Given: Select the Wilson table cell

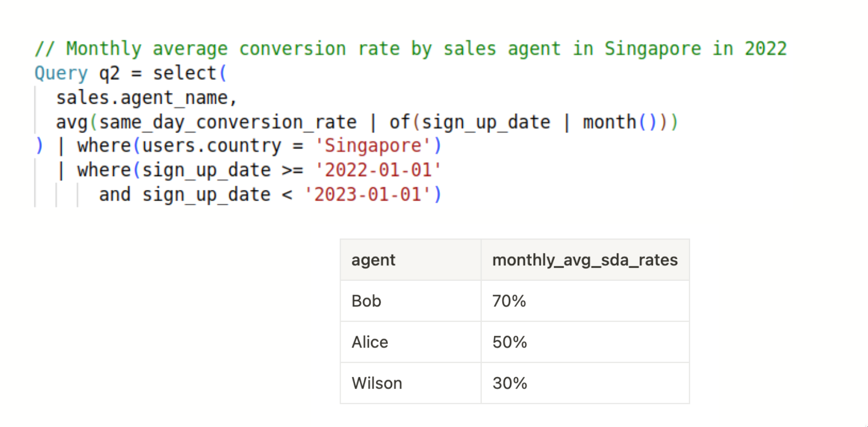Looking at the screenshot, I should [377, 383].
